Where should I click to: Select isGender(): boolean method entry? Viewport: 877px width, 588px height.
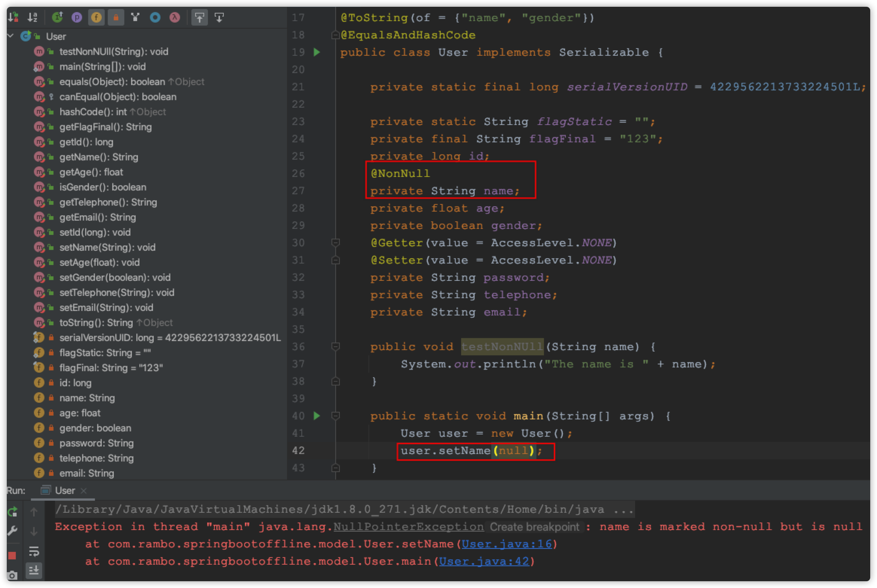(103, 187)
